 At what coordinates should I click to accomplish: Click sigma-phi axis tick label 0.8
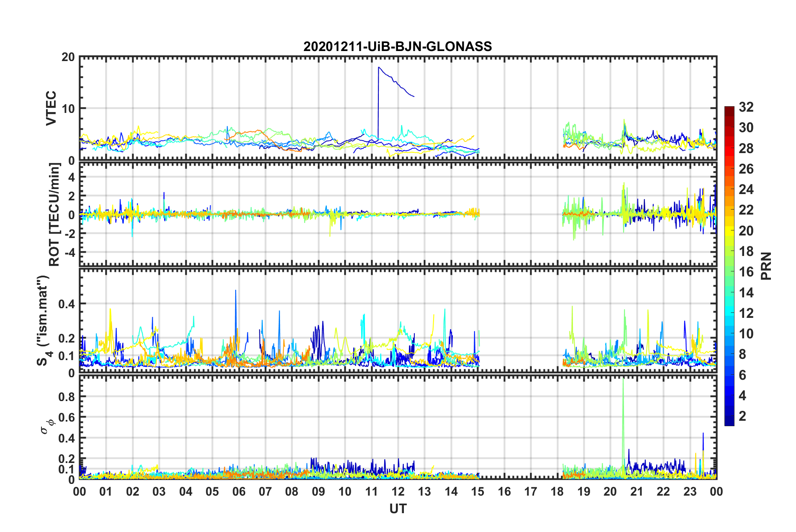click(x=67, y=396)
